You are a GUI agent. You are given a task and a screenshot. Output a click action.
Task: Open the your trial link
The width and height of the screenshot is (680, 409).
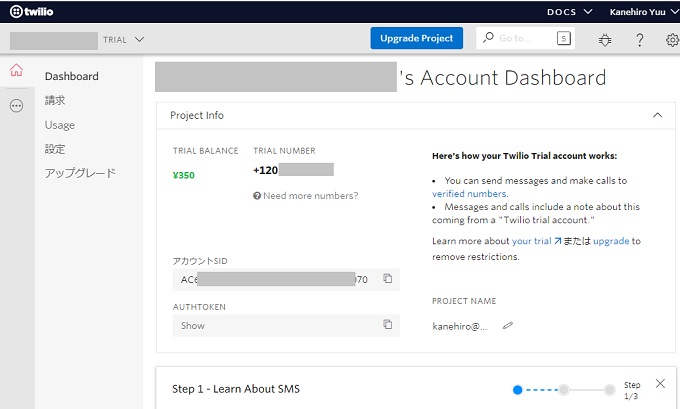point(536,241)
